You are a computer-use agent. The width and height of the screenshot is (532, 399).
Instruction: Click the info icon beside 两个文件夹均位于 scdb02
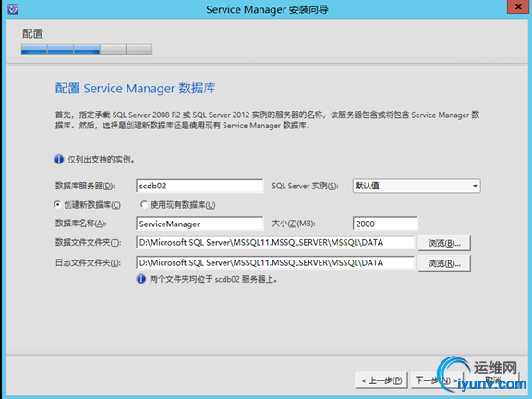click(141, 279)
